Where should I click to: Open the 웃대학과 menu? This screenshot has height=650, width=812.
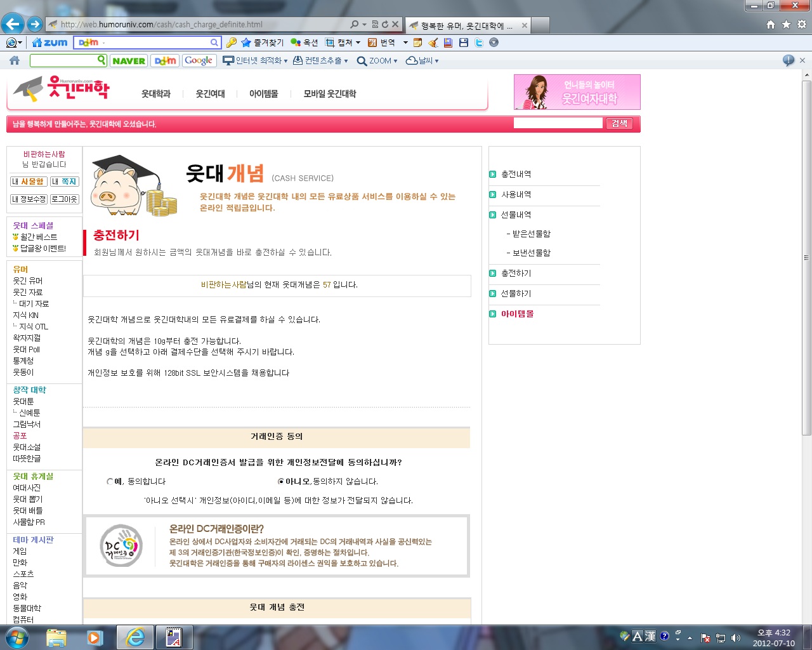(x=155, y=93)
